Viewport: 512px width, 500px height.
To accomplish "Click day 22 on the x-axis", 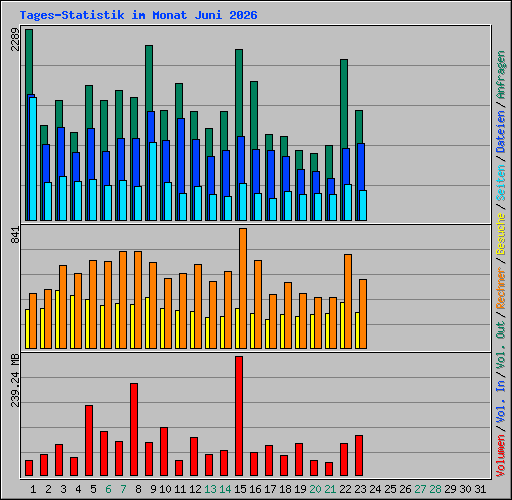I will click(x=345, y=489).
